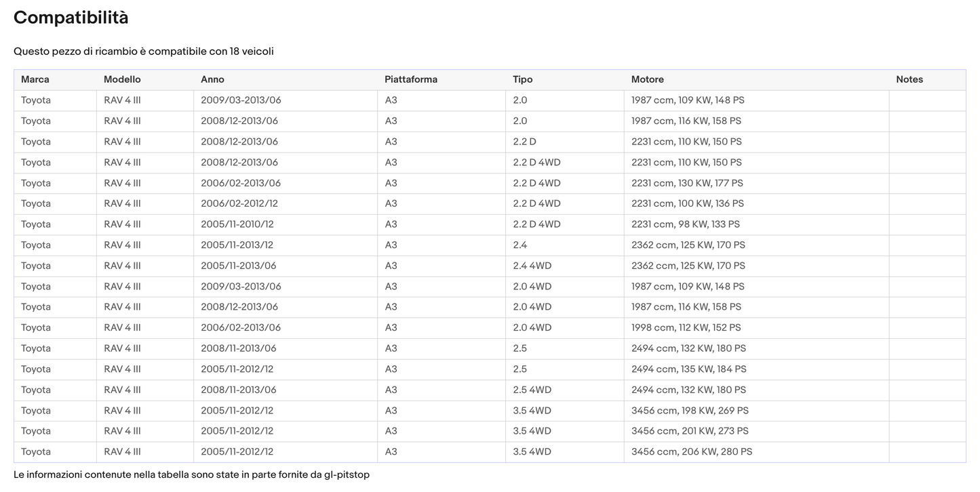The height and width of the screenshot is (492, 980).
Task: Select the 2231 ccm, 130 KW, 177 PS cell
Action: (x=686, y=183)
